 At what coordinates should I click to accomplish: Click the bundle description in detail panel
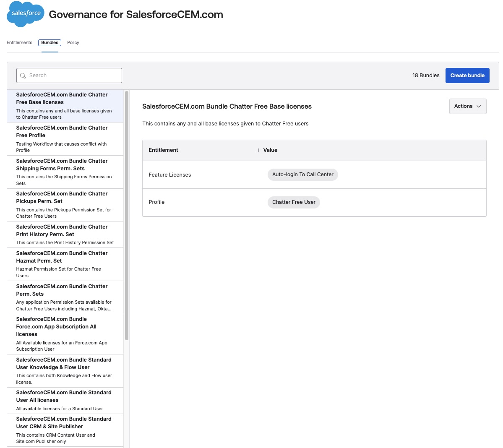click(x=225, y=124)
